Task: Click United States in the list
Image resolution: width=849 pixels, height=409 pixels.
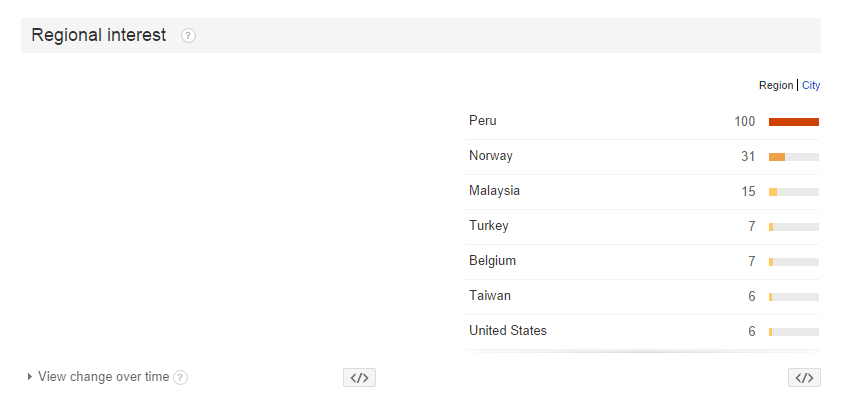Action: tap(643, 332)
